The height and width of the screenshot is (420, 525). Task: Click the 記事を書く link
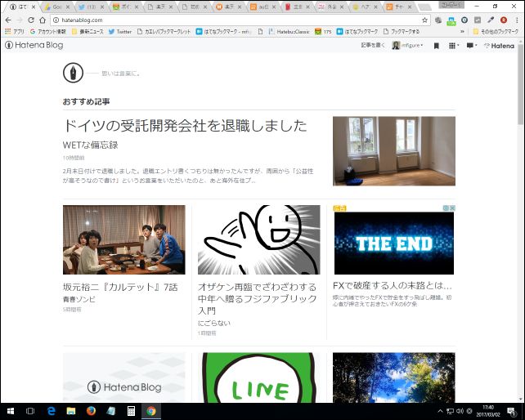(373, 45)
